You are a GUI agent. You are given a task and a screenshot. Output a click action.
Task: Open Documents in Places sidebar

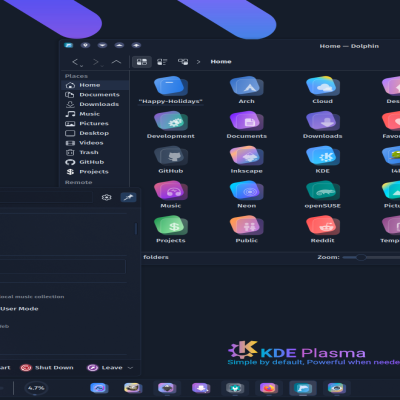95,95
